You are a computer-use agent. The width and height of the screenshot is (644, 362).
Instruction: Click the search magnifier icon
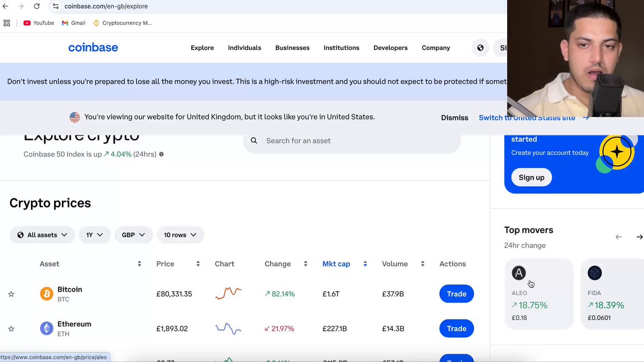coord(254,141)
